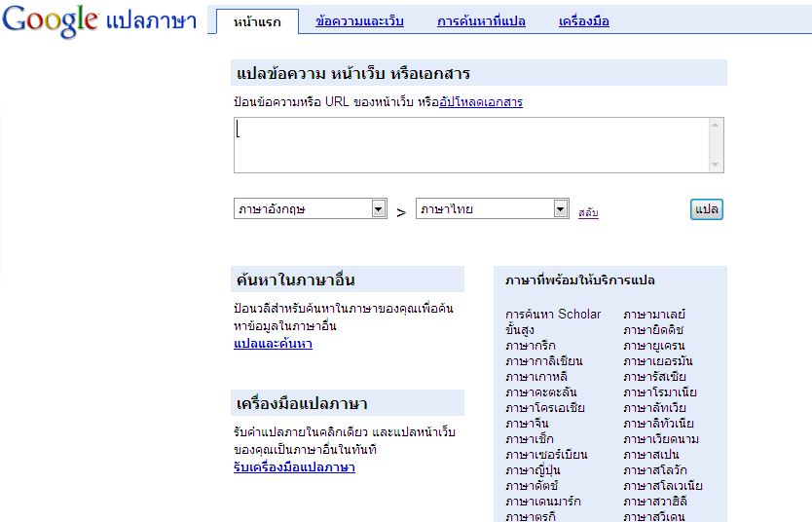Click ภาษาสเปน in the language list
This screenshot has width=812, height=522.
coord(651,454)
